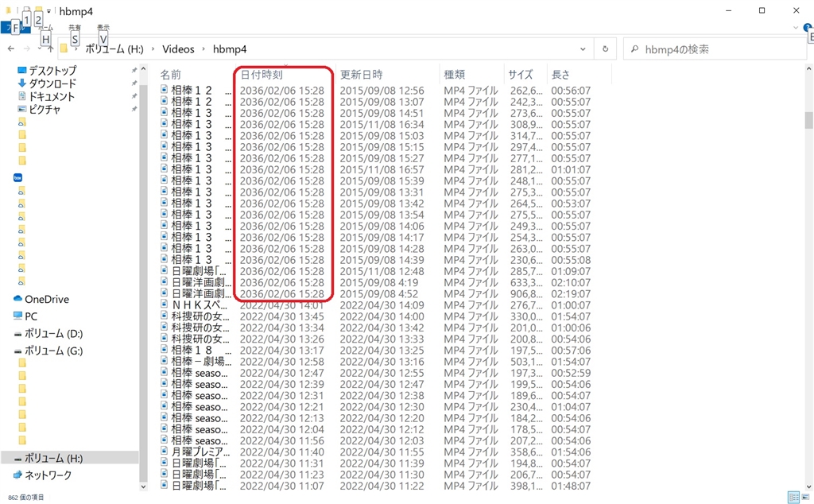Click the file list scroll-down arrow

click(808, 487)
